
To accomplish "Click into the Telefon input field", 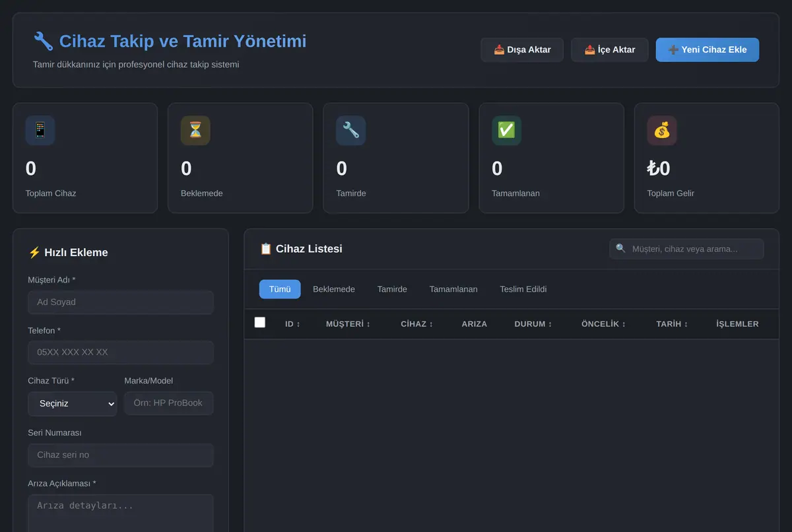I will click(x=121, y=352).
